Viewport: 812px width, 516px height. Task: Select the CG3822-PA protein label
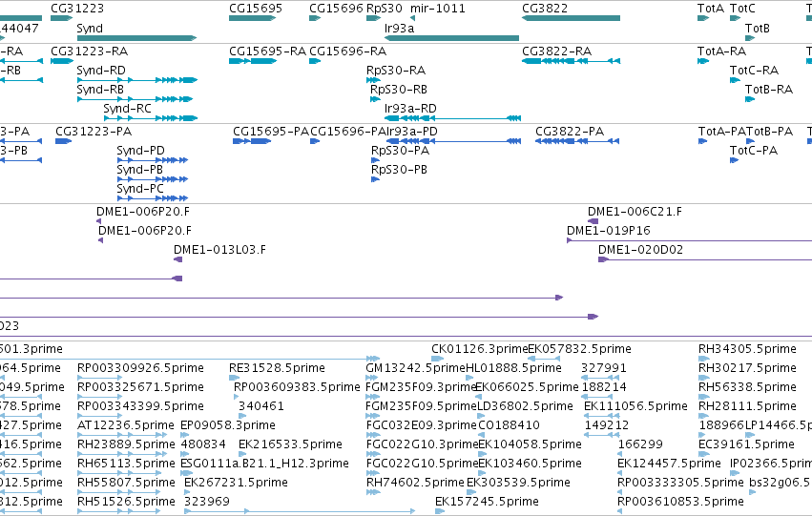coord(570,132)
